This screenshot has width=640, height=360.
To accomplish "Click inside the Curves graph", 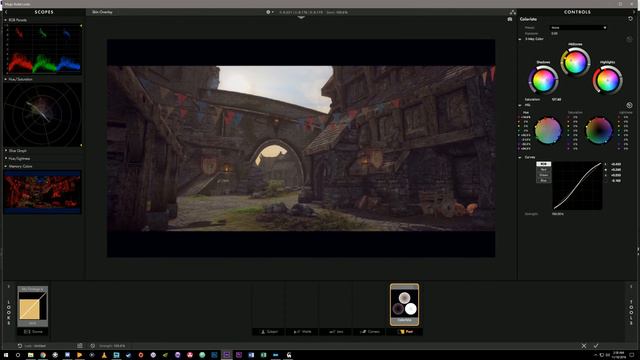I will (577, 186).
